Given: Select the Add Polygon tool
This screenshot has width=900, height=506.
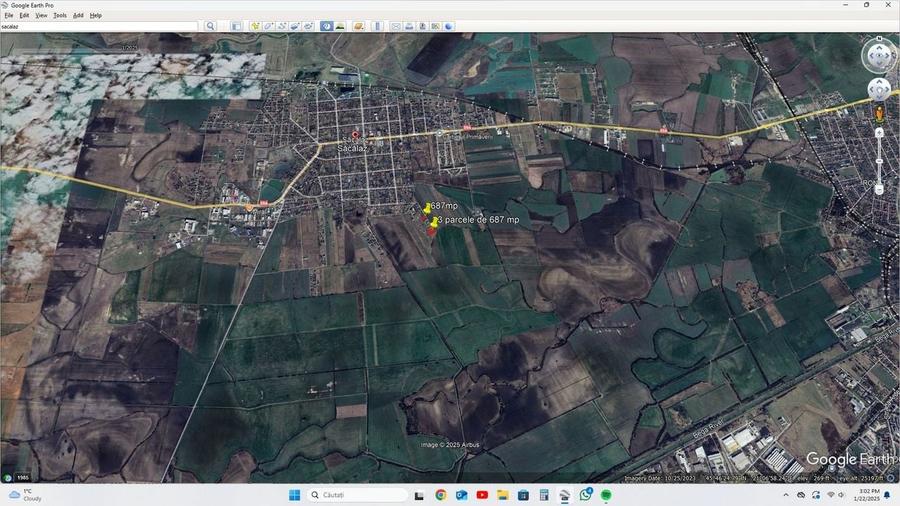Looking at the screenshot, I should pos(269,26).
